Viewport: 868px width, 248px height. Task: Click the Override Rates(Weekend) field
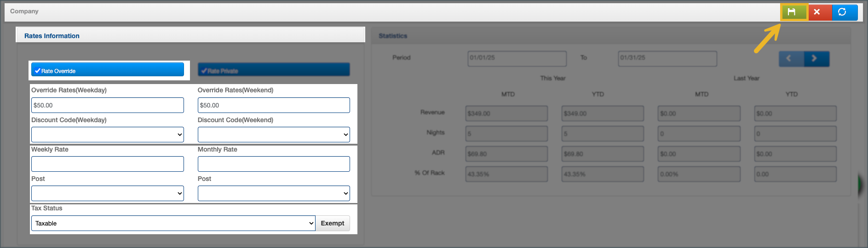(x=273, y=105)
